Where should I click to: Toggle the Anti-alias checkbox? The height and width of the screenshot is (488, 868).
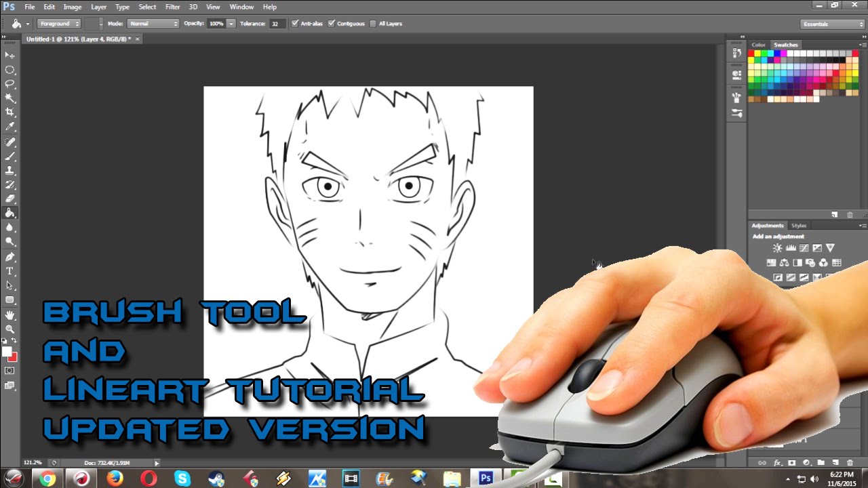pyautogui.click(x=295, y=23)
